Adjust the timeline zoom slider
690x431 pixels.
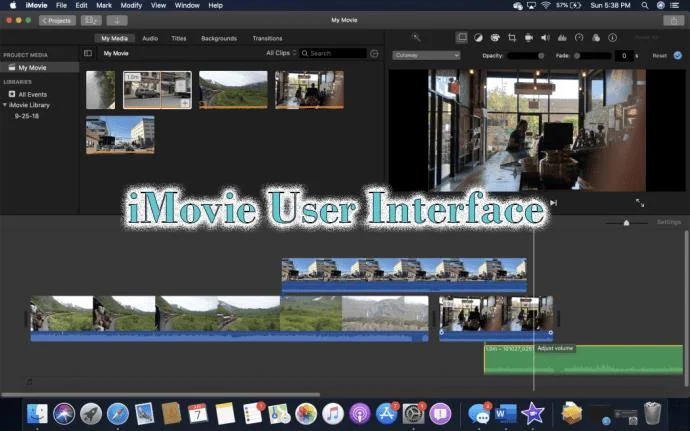(626, 223)
